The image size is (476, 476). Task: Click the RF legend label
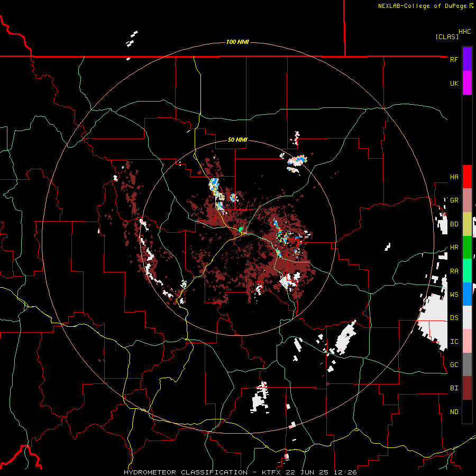tap(454, 60)
